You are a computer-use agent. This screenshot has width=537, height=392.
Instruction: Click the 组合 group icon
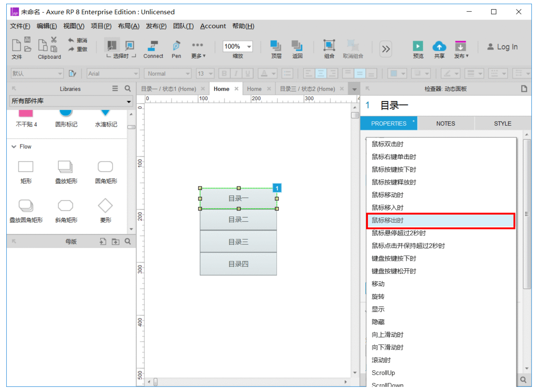point(329,45)
